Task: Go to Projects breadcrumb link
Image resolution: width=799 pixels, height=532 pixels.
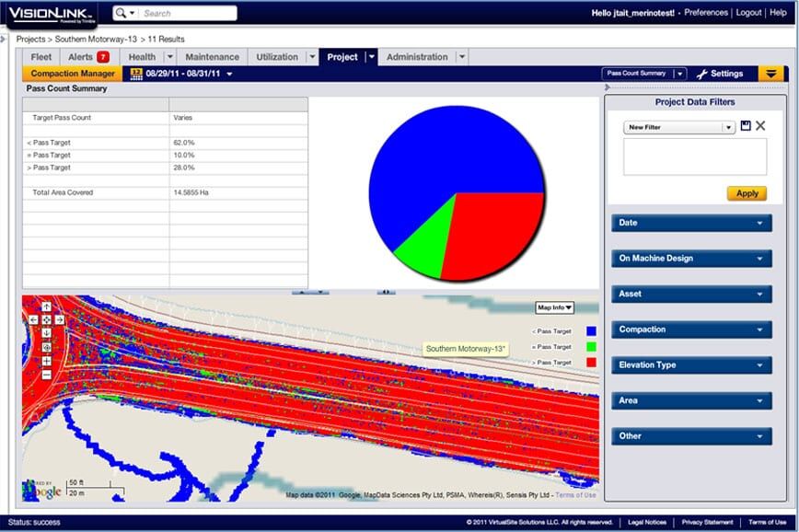Action: click(30, 40)
